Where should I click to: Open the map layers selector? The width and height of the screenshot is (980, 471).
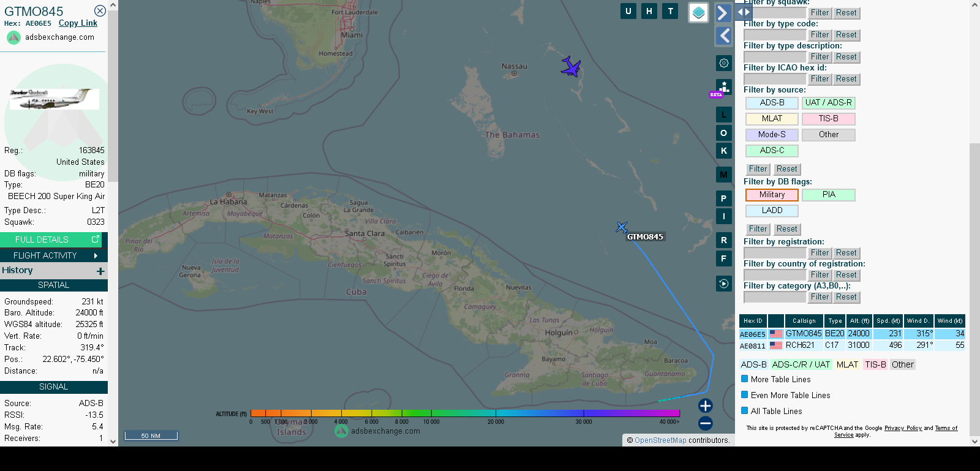click(x=698, y=12)
